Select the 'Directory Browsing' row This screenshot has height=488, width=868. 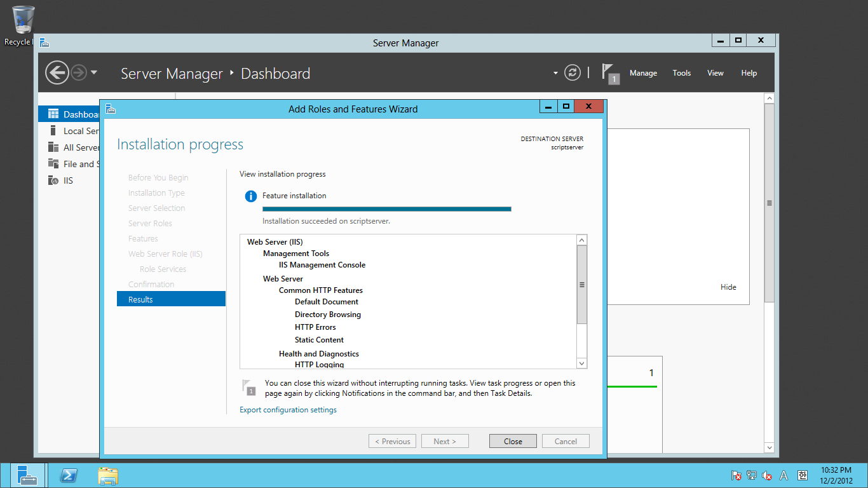[x=328, y=315]
